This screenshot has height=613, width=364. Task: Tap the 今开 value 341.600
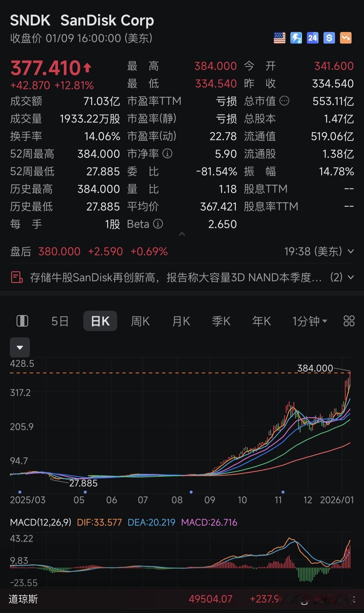[334, 66]
